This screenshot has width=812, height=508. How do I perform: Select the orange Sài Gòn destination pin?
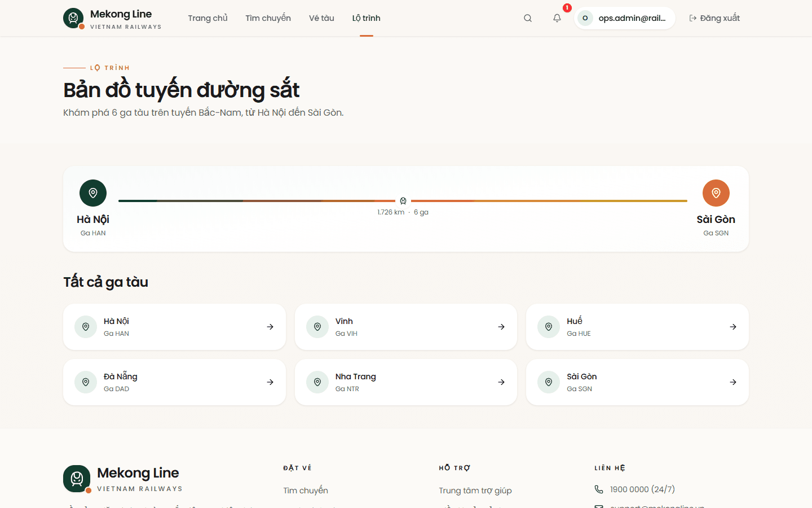[716, 193]
